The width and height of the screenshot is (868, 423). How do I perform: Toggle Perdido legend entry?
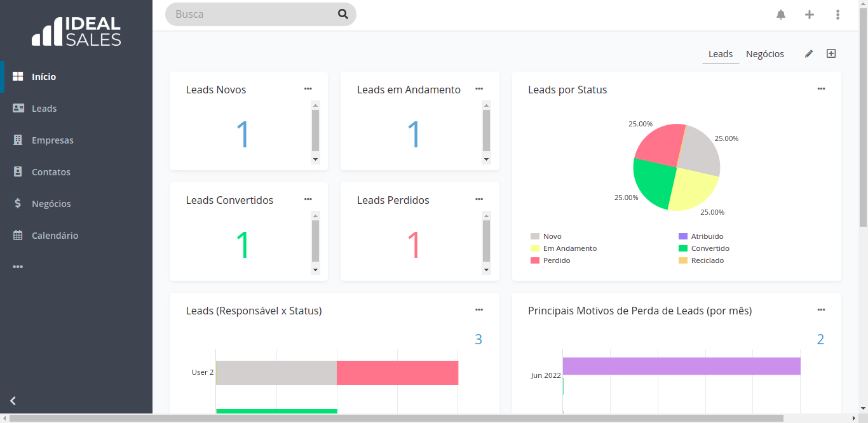550,260
